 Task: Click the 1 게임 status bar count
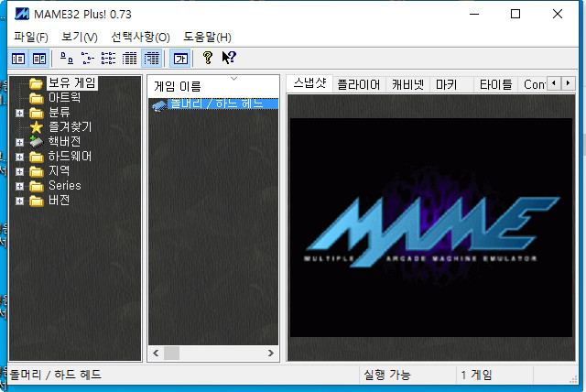tap(476, 375)
